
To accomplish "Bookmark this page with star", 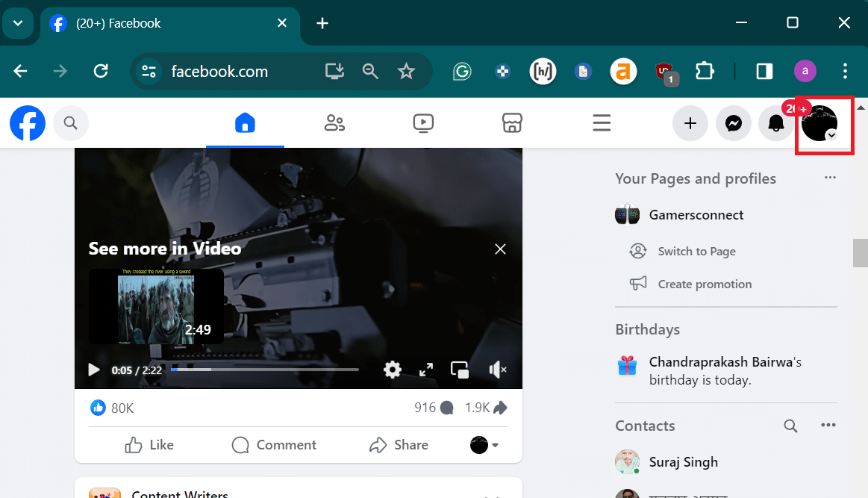I will tap(406, 71).
